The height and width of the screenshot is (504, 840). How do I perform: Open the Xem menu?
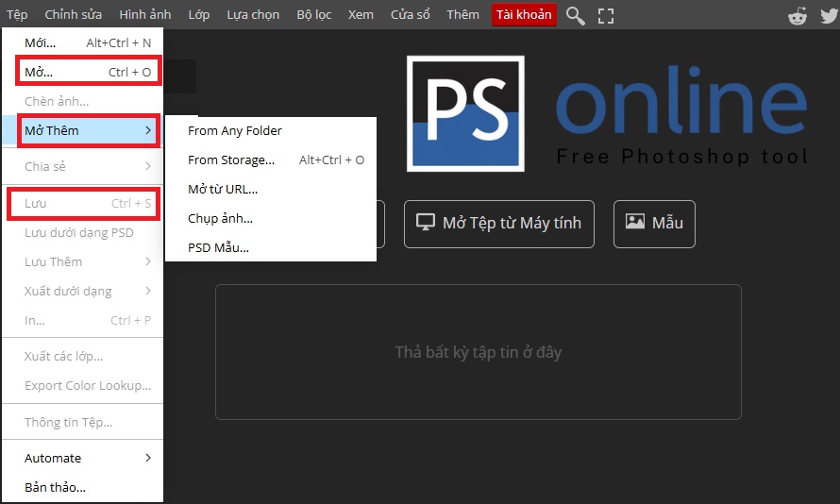pyautogui.click(x=361, y=14)
